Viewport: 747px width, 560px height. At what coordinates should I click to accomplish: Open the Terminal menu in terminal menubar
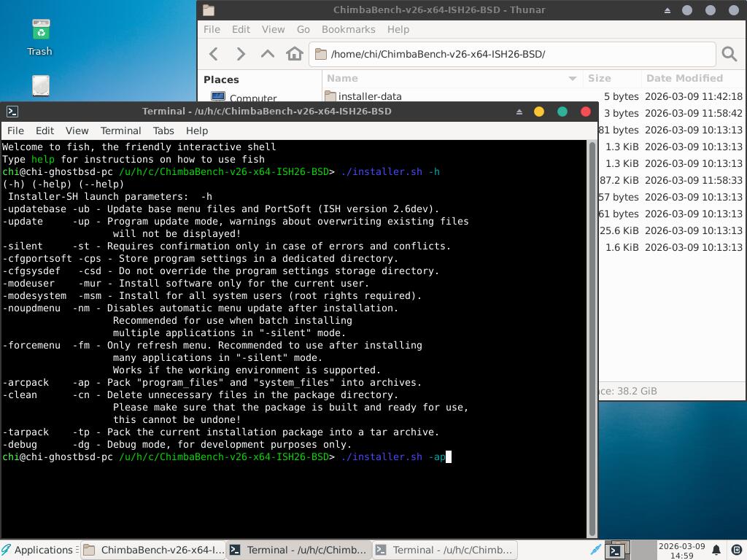pyautogui.click(x=120, y=131)
